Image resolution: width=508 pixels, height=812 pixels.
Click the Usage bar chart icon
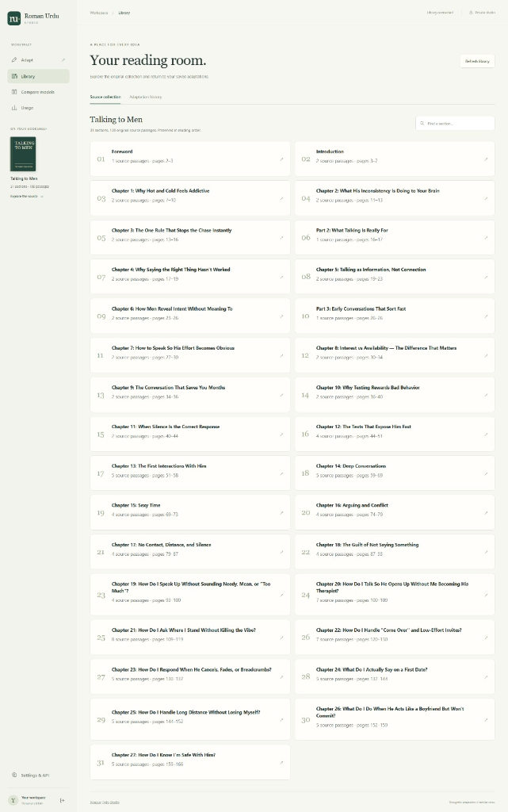[x=14, y=108]
